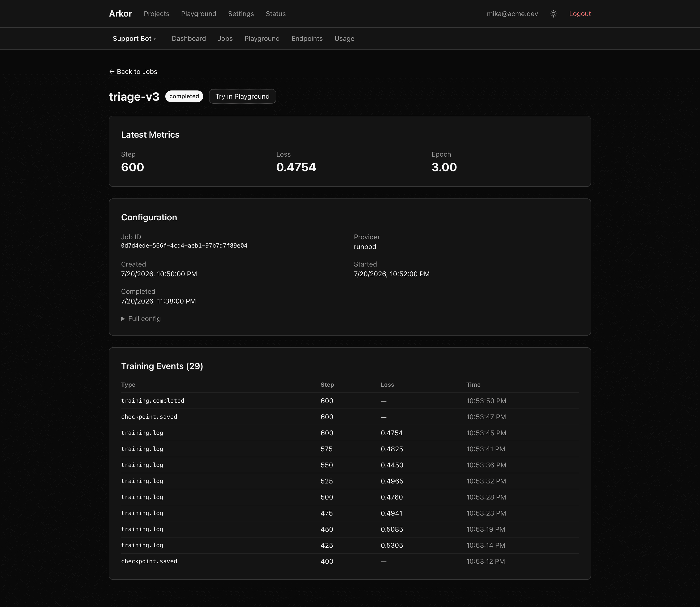Click the Loss column header
700x607 pixels.
coord(387,384)
